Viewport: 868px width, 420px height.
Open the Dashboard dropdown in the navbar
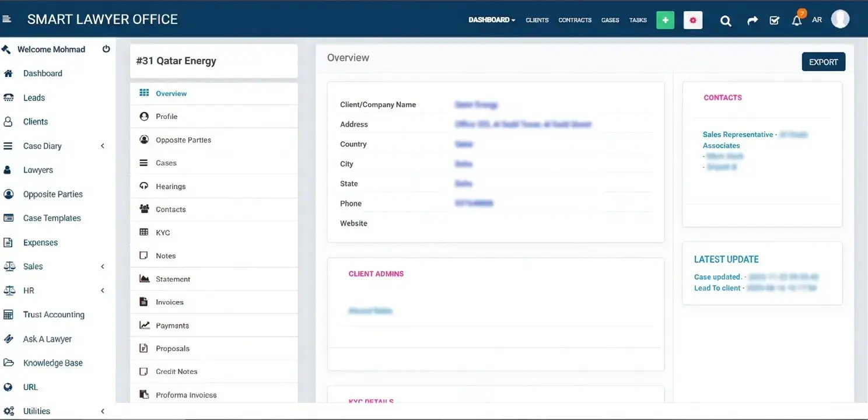(x=491, y=20)
